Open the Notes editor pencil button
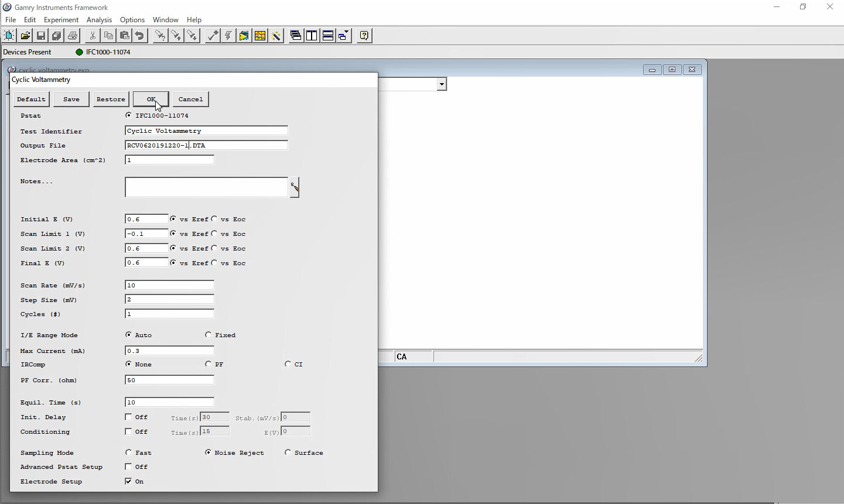The width and height of the screenshot is (844, 504). coord(295,187)
